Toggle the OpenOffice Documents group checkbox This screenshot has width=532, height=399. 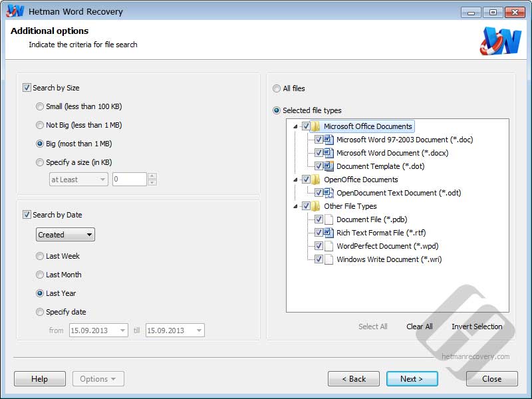coord(306,179)
